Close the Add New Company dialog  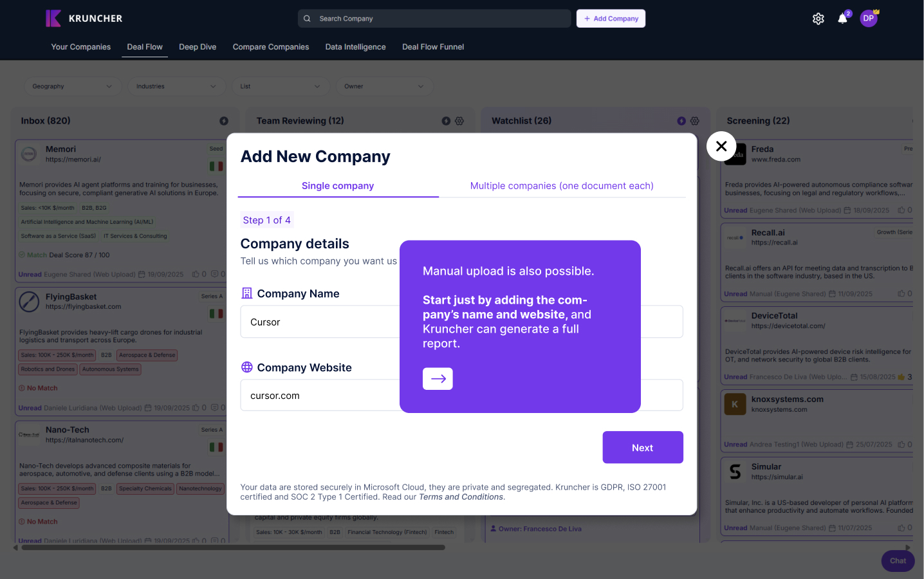721,147
